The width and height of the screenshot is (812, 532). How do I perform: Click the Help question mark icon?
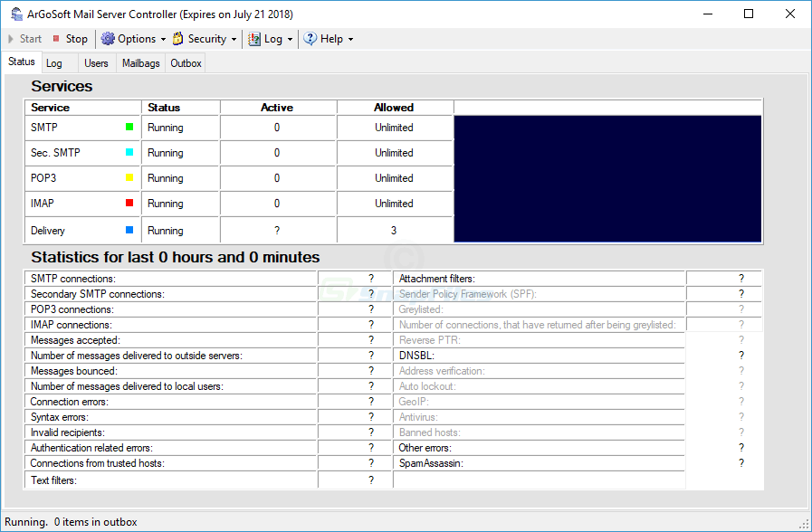312,39
